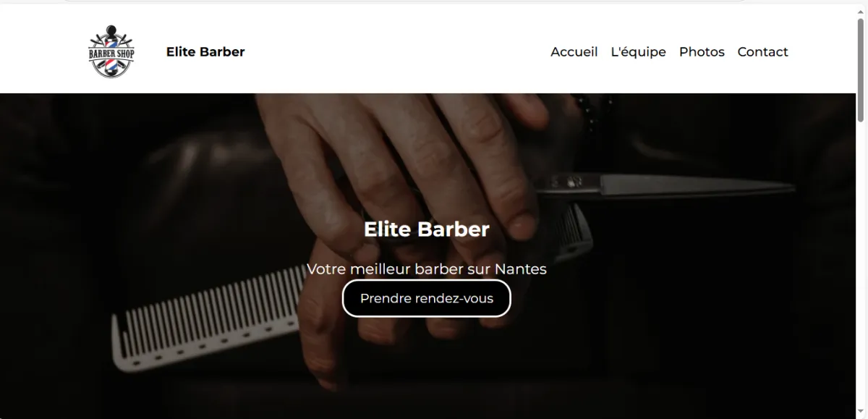Click the empty white header area between brand and menu
The image size is (868, 419).
point(398,52)
